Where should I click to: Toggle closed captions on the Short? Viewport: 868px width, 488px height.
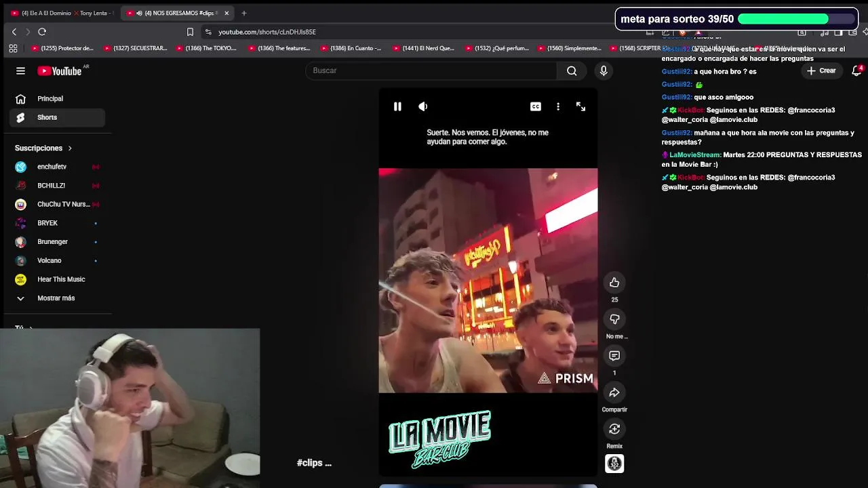click(536, 106)
